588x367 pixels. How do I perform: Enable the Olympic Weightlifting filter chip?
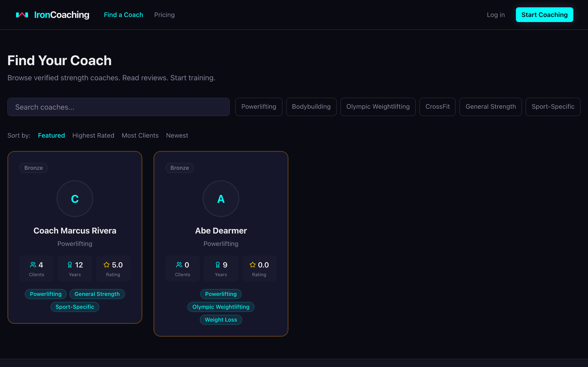(x=378, y=107)
